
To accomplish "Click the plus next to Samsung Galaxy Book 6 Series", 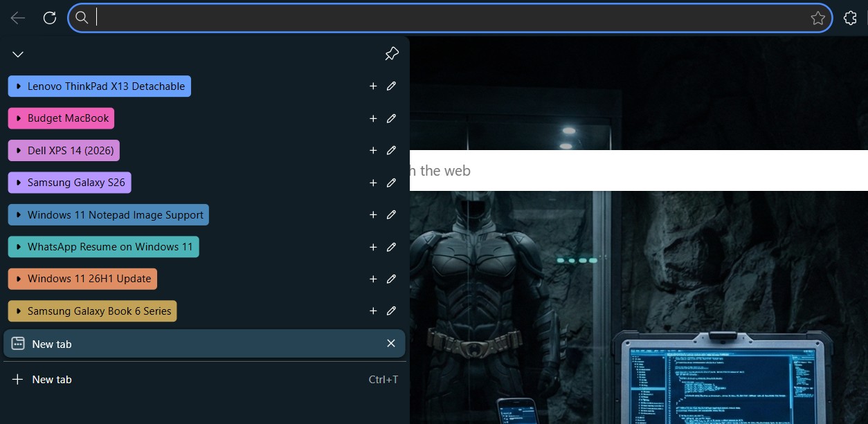I will 373,311.
